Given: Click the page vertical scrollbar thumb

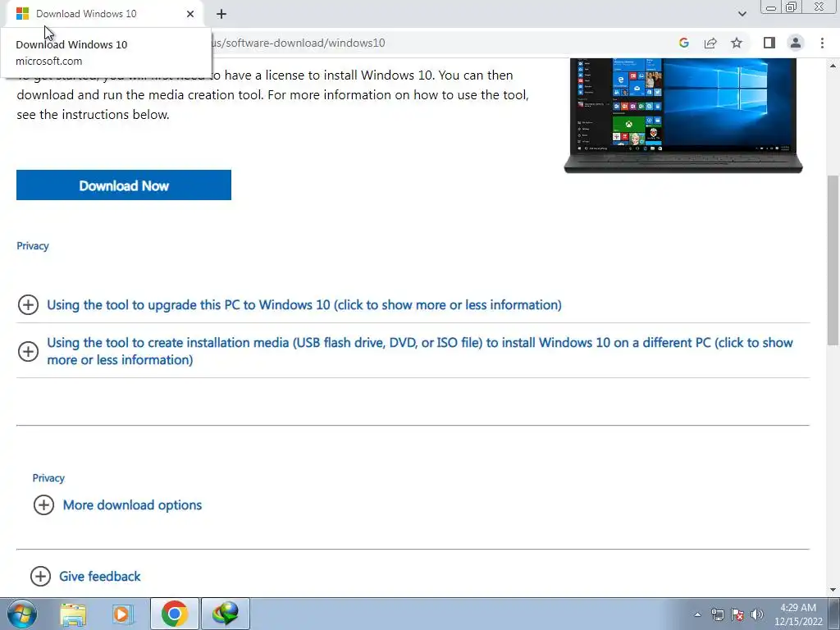Looking at the screenshot, I should [x=833, y=260].
